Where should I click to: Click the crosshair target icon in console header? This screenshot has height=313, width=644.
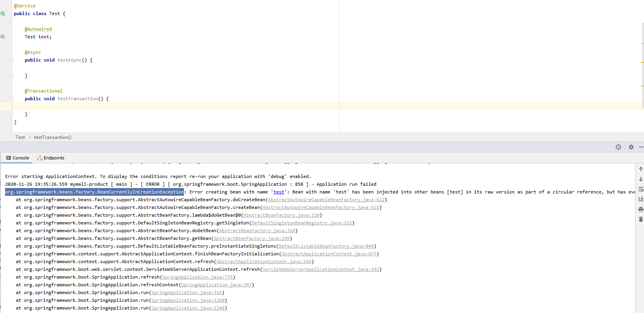click(618, 147)
